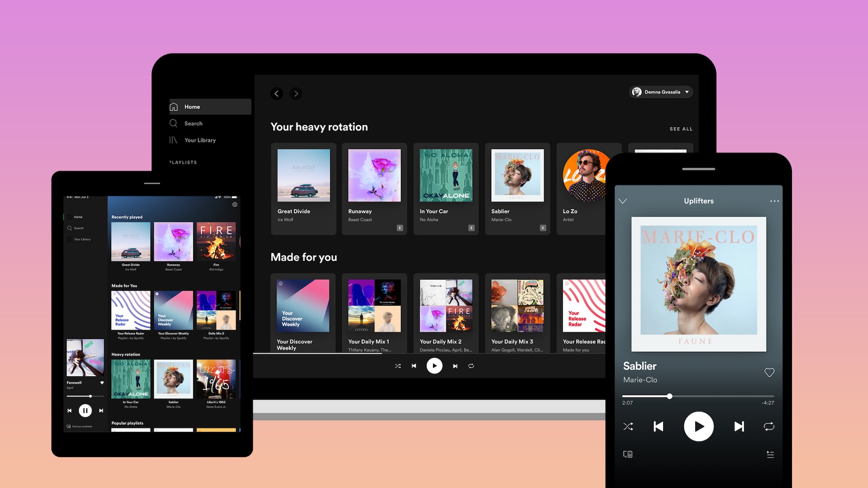Click the Marie-Clo artist name on phone

point(640,380)
